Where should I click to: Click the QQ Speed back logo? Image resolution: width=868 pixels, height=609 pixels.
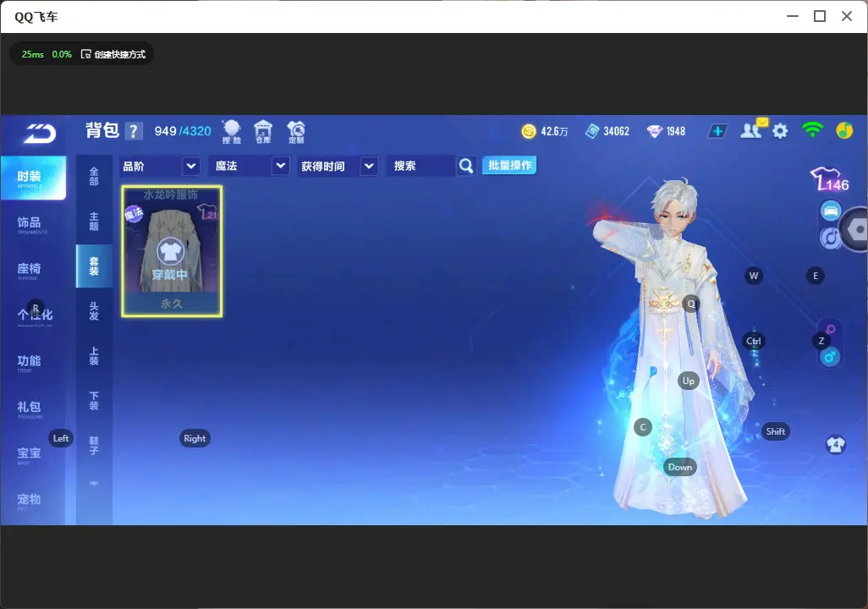[x=39, y=133]
